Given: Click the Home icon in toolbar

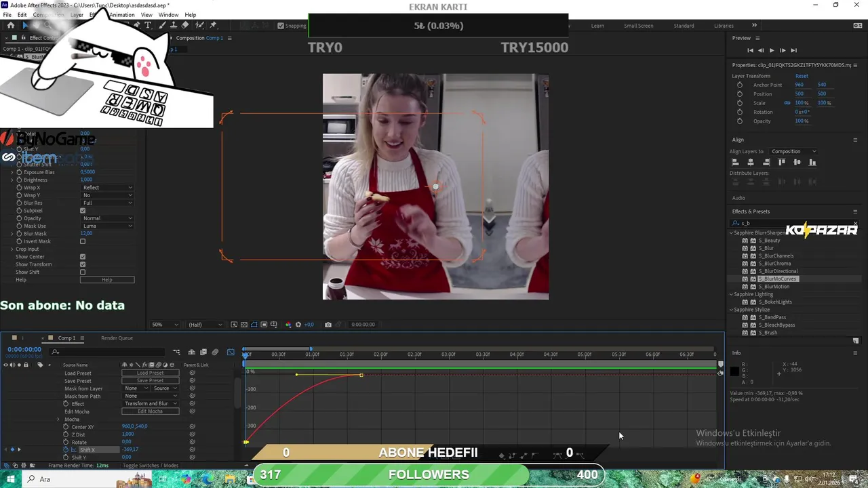Looking at the screenshot, I should click(10, 25).
